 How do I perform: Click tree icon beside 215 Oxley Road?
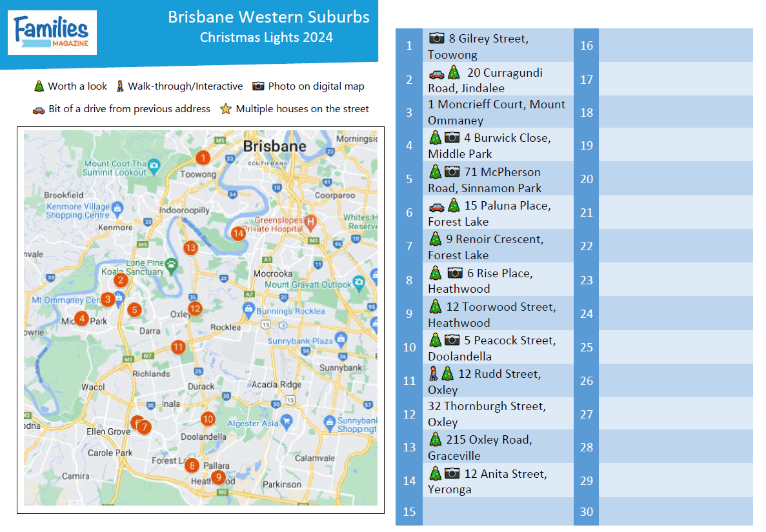(436, 439)
